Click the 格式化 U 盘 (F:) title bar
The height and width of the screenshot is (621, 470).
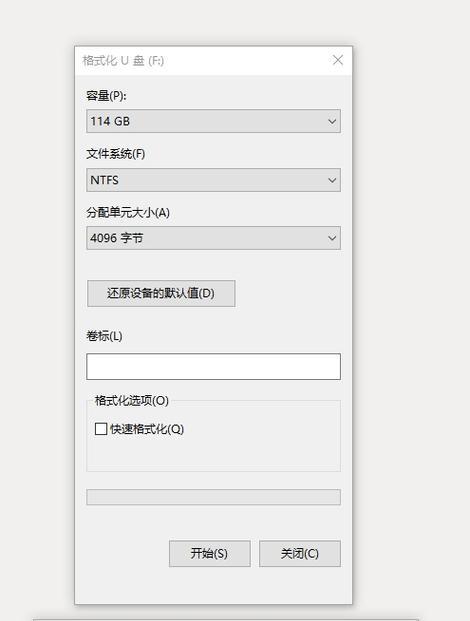click(123, 61)
